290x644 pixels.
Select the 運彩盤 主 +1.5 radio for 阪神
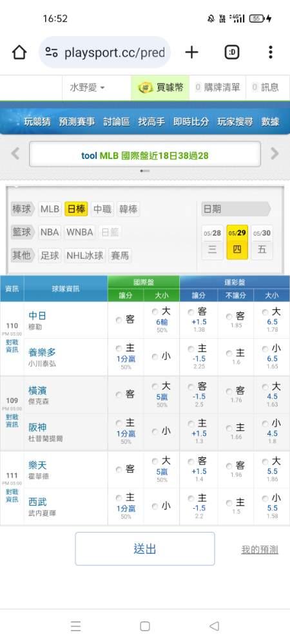click(x=191, y=424)
